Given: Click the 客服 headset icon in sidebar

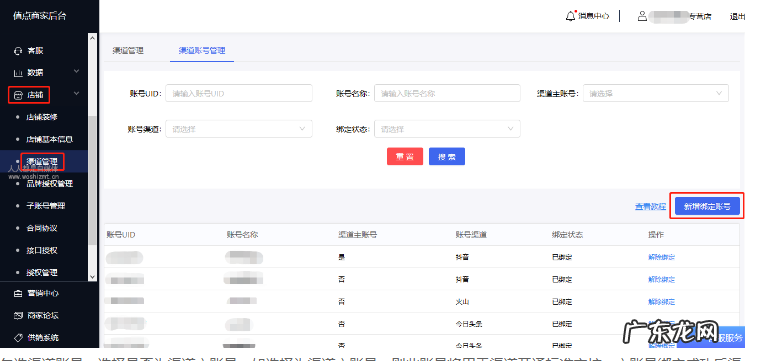Looking at the screenshot, I should pos(18,51).
